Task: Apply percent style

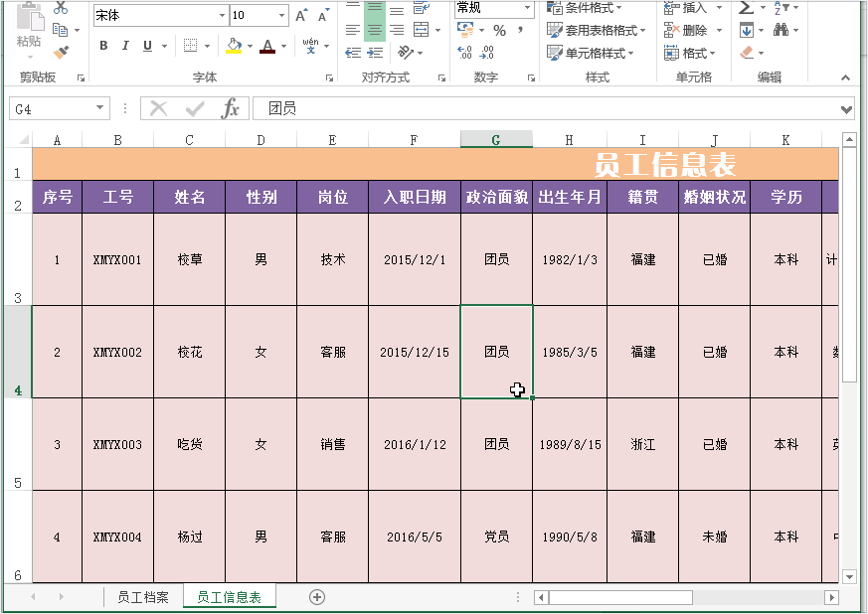Action: [499, 31]
